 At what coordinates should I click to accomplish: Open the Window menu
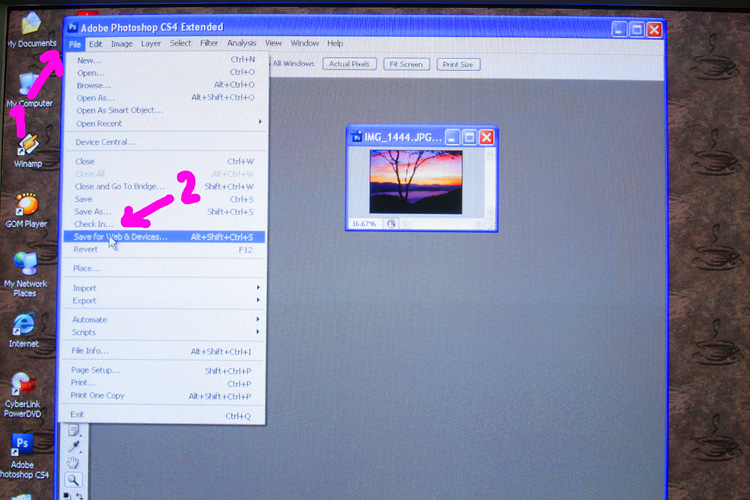(x=305, y=43)
